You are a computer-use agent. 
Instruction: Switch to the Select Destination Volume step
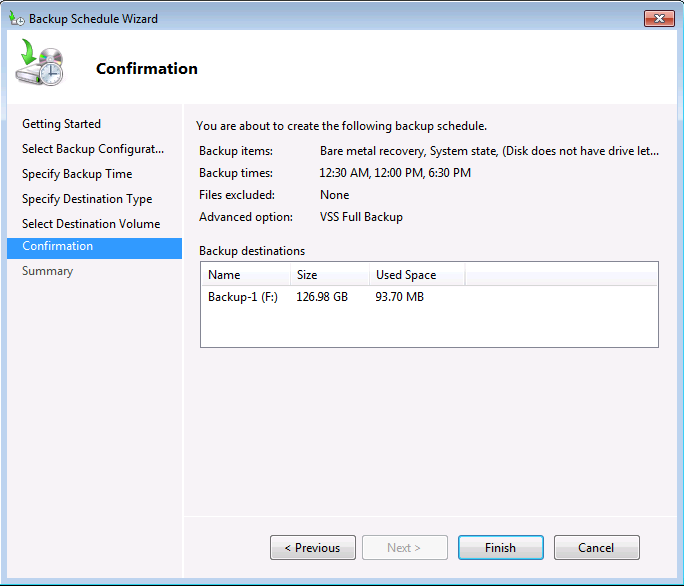[91, 224]
